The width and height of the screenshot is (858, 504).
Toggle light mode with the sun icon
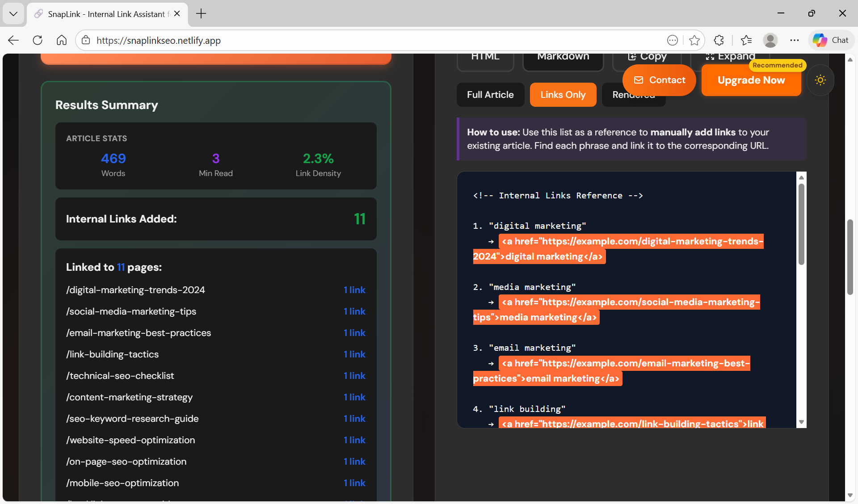[820, 80]
